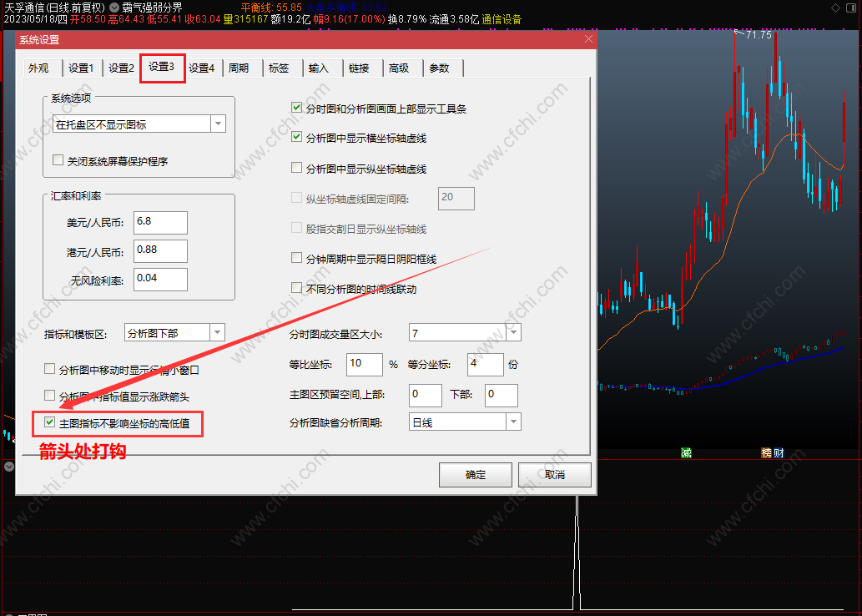
Task: Click the 美元/人民币 rate field
Action: (160, 222)
